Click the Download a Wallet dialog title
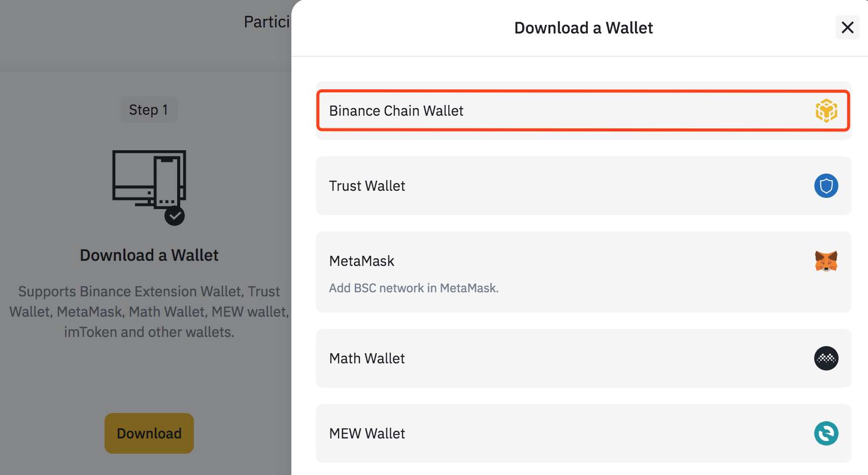This screenshot has width=868, height=475. 584,27
